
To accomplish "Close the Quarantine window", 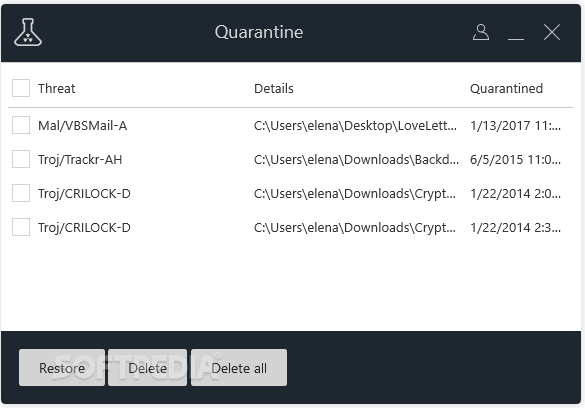I will pos(552,32).
